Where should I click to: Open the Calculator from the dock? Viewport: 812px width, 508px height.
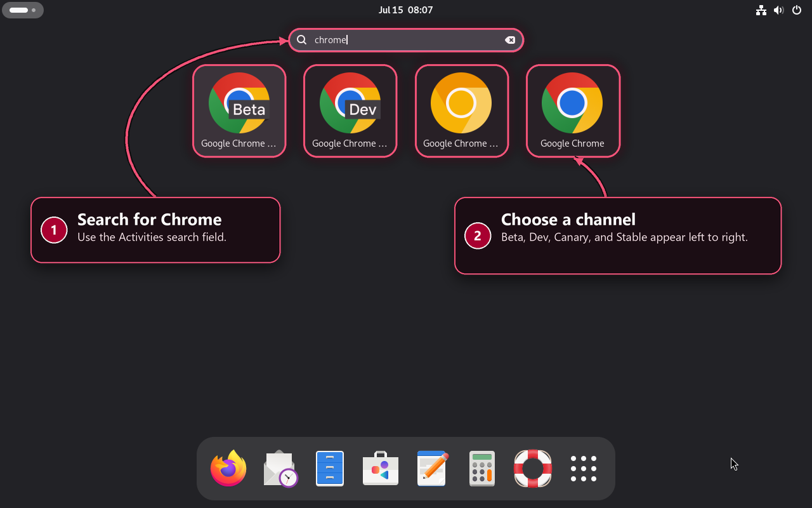click(482, 469)
